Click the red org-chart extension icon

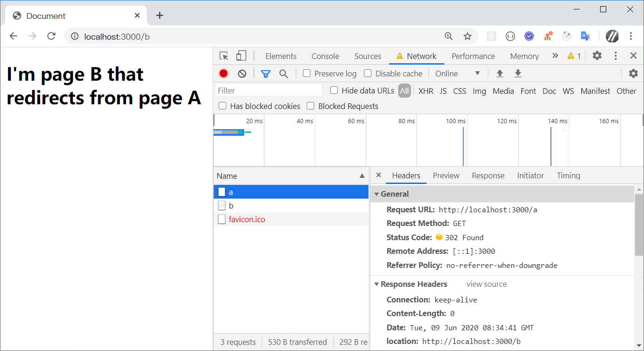point(548,36)
